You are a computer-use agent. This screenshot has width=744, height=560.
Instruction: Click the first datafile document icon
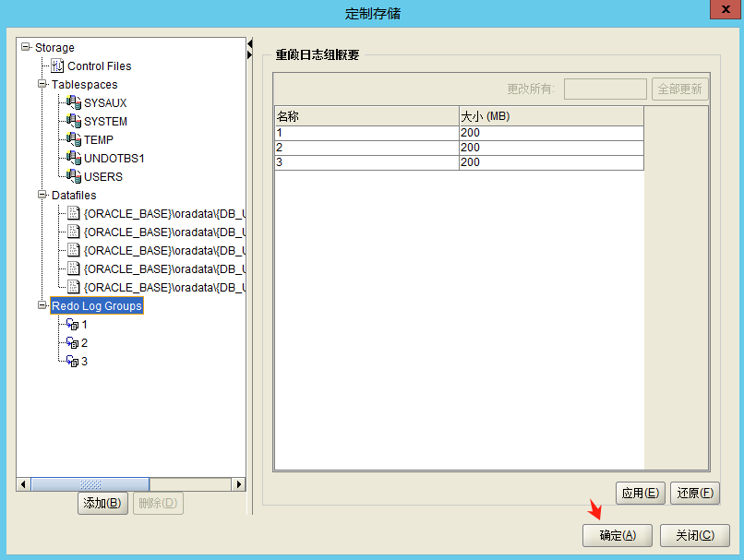tap(73, 213)
